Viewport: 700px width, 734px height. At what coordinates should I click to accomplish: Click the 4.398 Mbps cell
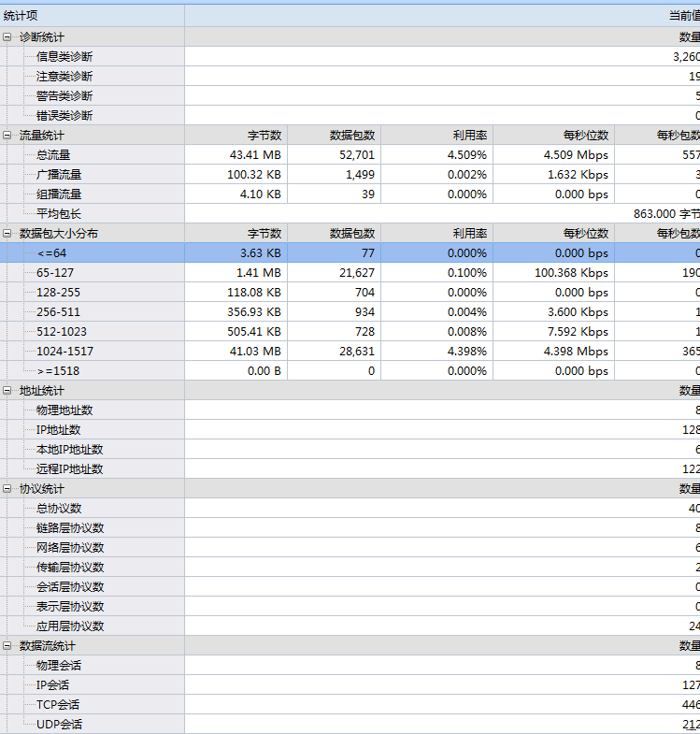pos(554,352)
